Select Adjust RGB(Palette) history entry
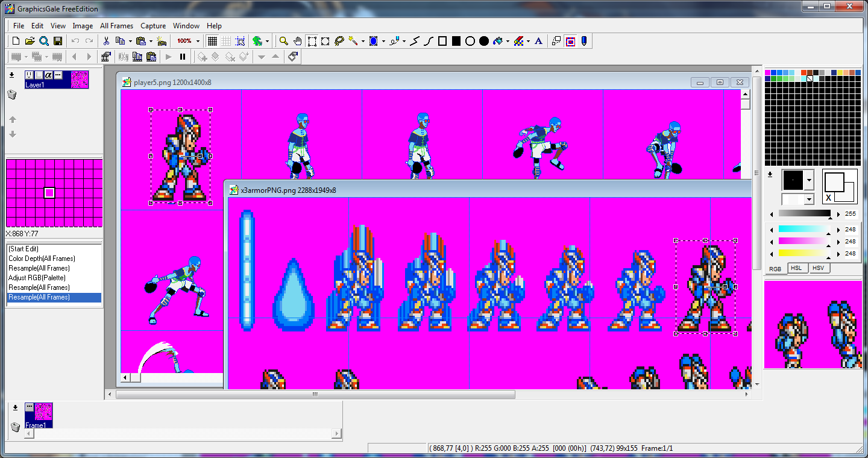The width and height of the screenshot is (868, 458). [x=54, y=278]
